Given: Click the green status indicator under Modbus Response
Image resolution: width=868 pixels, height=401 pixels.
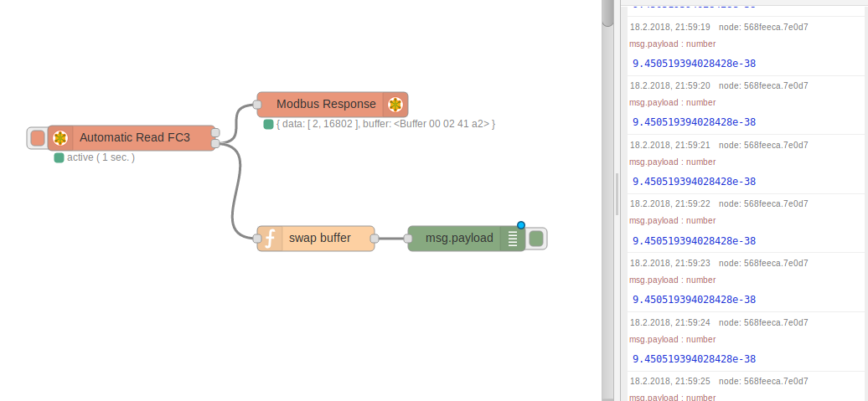Looking at the screenshot, I should point(268,125).
